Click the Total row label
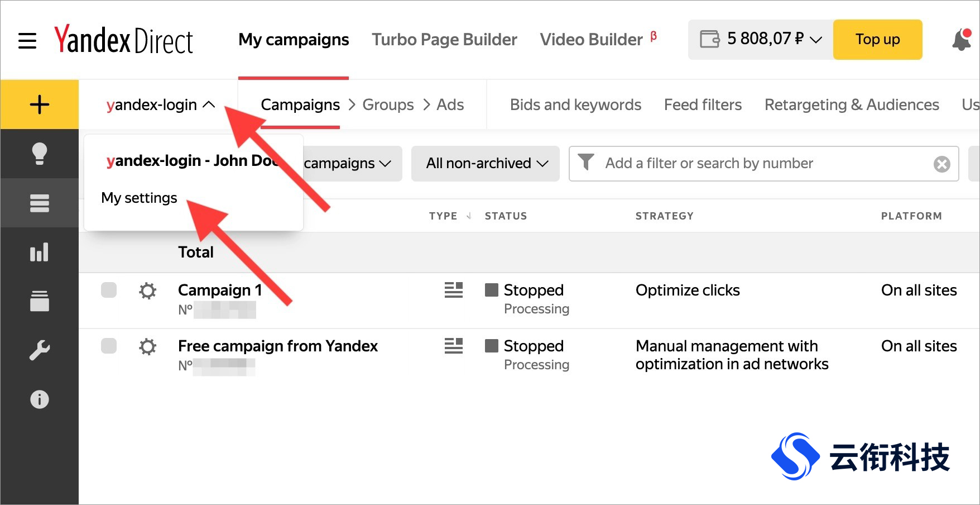 tap(196, 252)
